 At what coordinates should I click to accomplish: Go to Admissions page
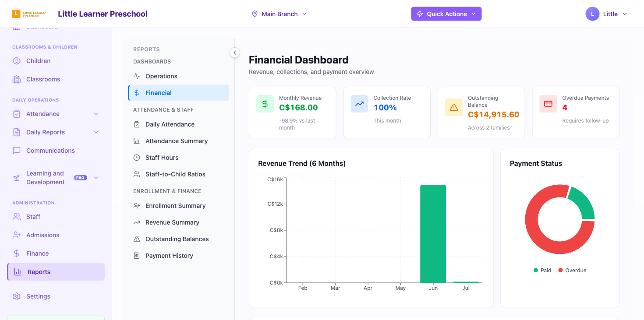[56, 235]
